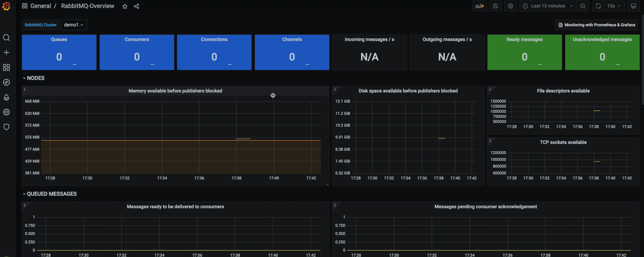
Task: Click the General breadcrumb folder link
Action: click(41, 6)
